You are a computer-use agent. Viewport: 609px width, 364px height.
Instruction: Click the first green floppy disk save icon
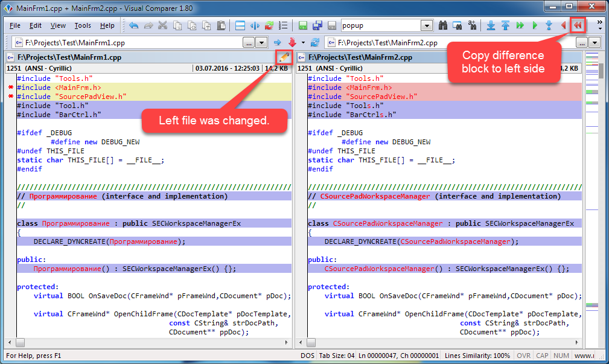pos(303,26)
